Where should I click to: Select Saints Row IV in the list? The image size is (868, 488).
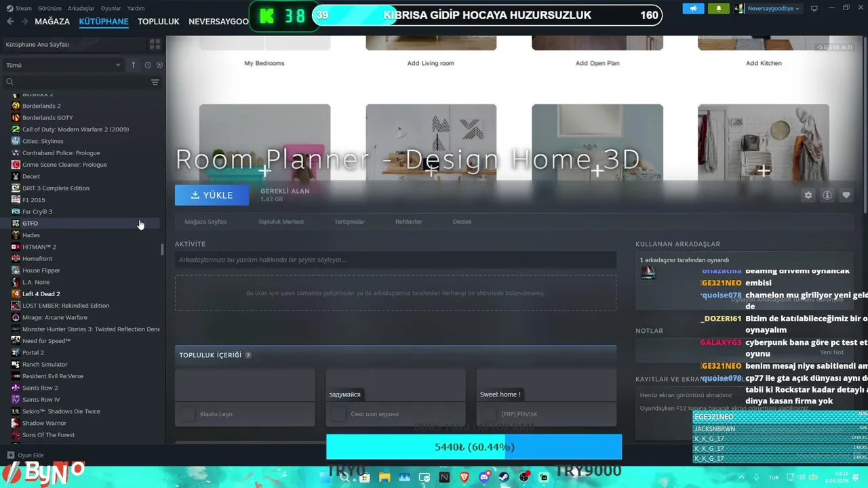pos(81,400)
